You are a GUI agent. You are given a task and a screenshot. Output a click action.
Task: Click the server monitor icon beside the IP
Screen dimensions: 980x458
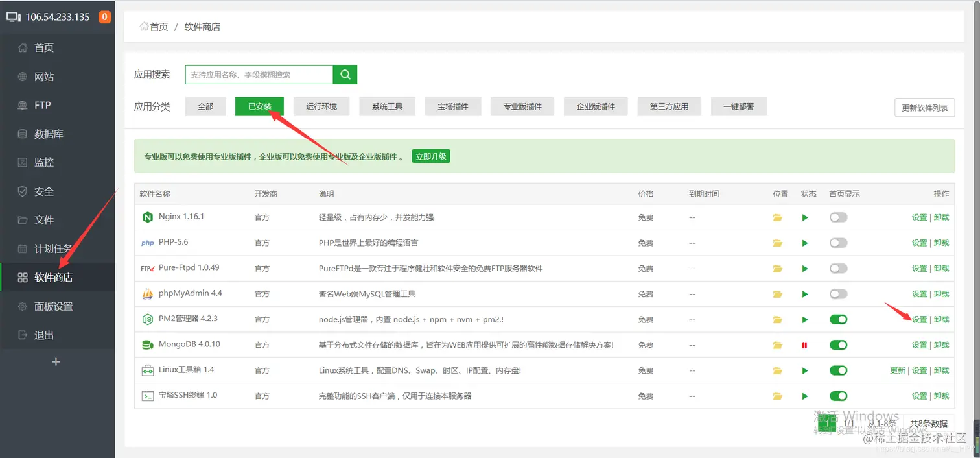[14, 17]
